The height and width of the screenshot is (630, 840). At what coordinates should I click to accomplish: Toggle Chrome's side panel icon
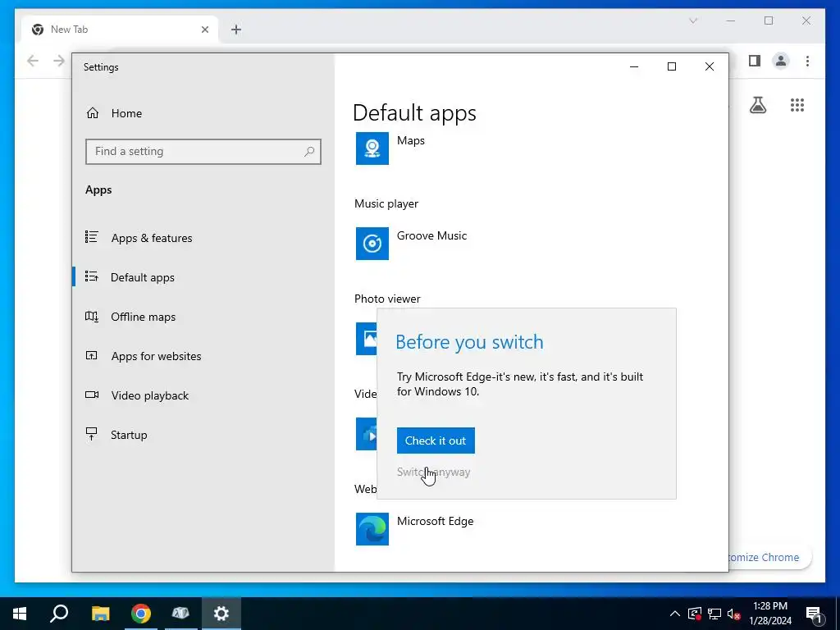pos(755,61)
